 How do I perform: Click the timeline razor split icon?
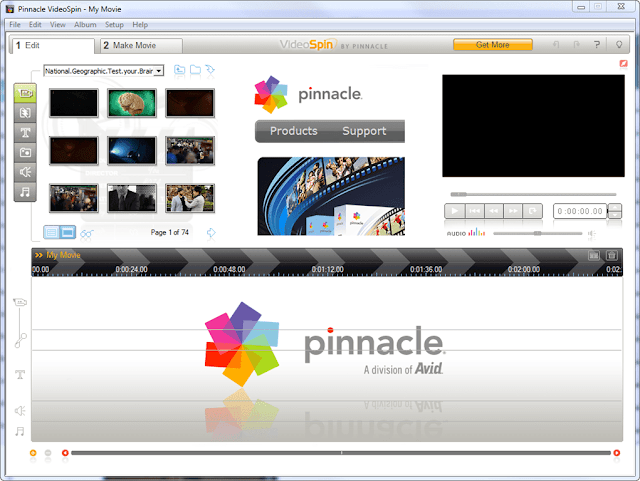click(x=594, y=256)
